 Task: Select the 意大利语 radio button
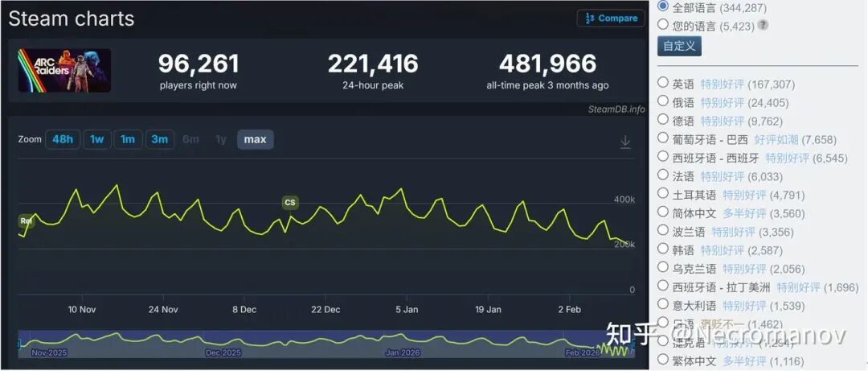click(662, 303)
